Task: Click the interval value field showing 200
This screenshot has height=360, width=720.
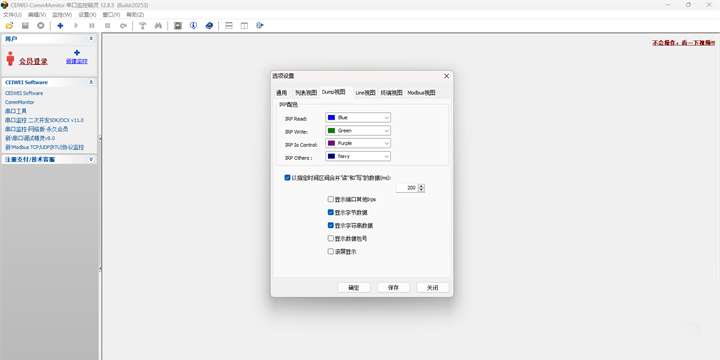Action: point(407,188)
